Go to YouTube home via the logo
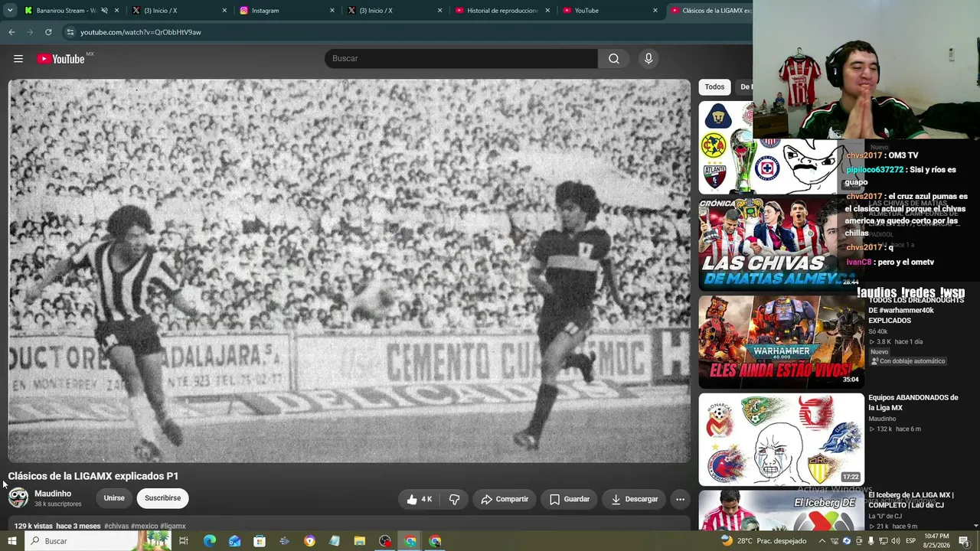The image size is (980, 551). tap(60, 59)
